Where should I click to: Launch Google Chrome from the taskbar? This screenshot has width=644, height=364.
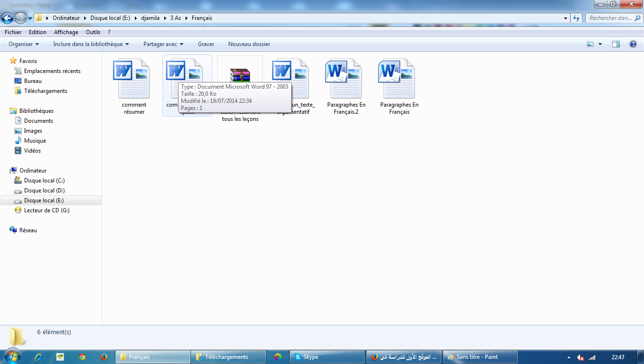tap(82, 357)
